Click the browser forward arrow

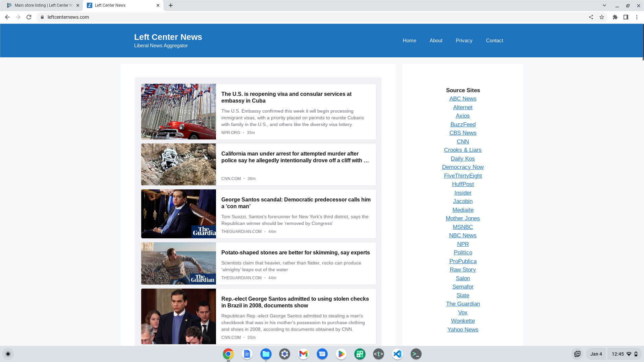pyautogui.click(x=18, y=17)
